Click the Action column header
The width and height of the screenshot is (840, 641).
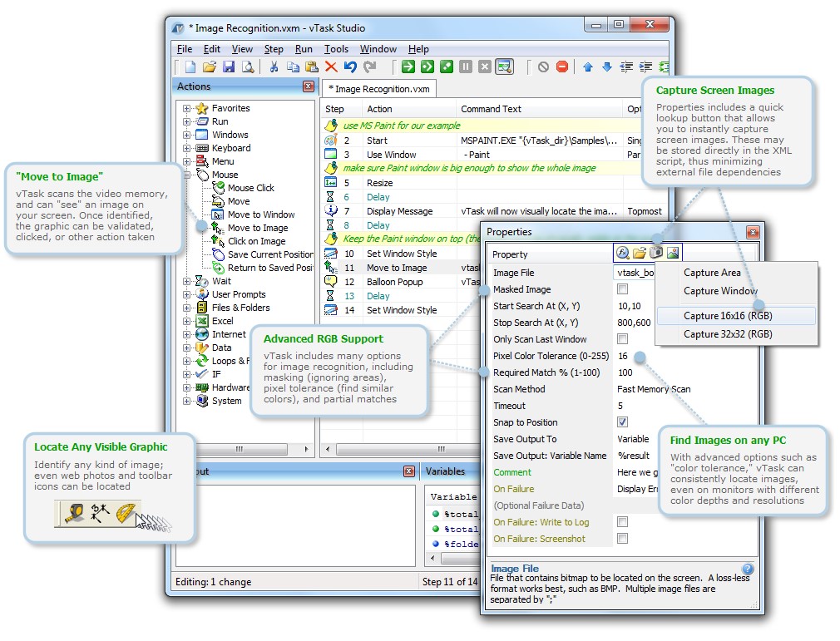tap(410, 109)
